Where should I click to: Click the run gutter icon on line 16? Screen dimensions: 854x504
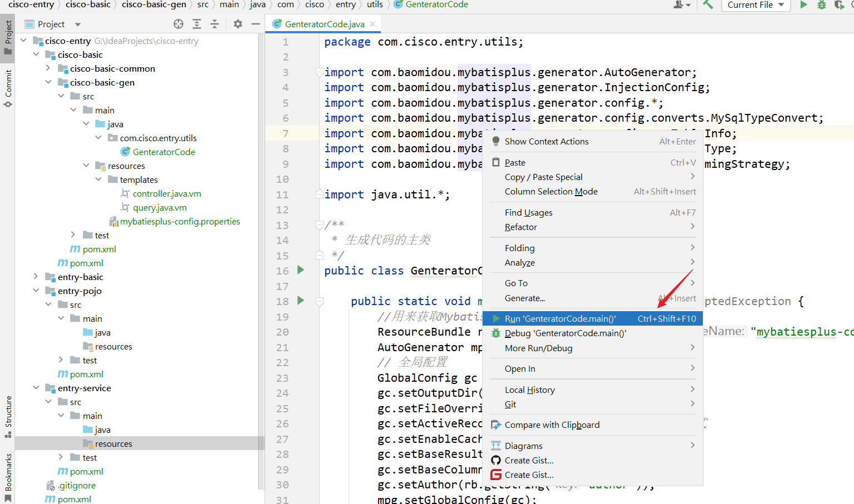point(301,270)
